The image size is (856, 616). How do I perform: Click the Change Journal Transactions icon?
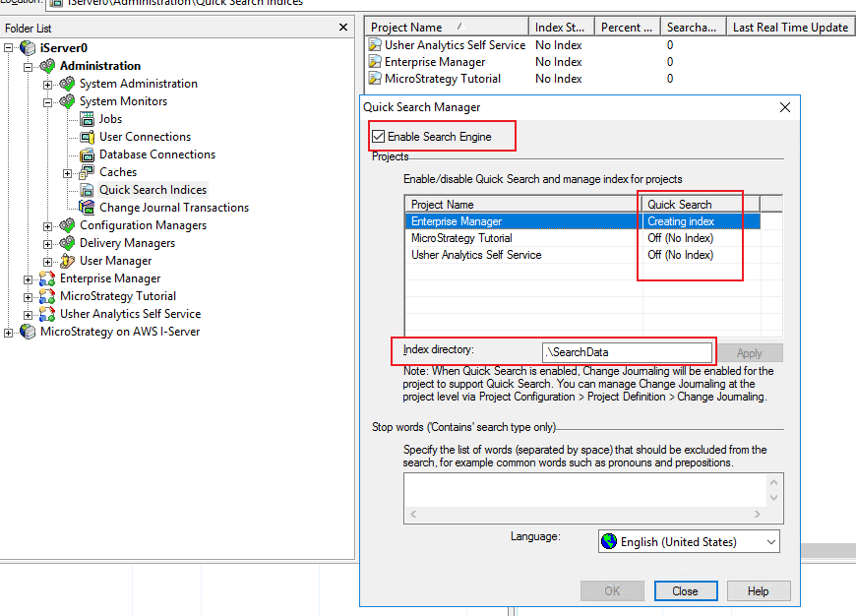(87, 208)
